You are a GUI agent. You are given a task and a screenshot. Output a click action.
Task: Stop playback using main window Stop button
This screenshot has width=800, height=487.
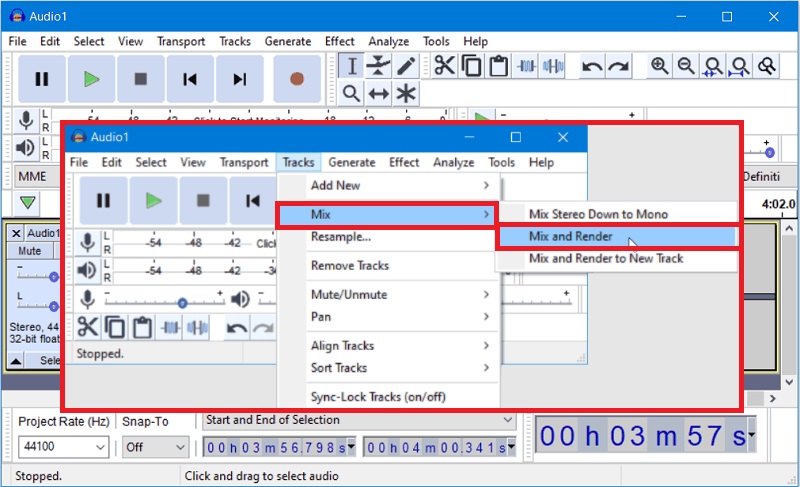(141, 79)
